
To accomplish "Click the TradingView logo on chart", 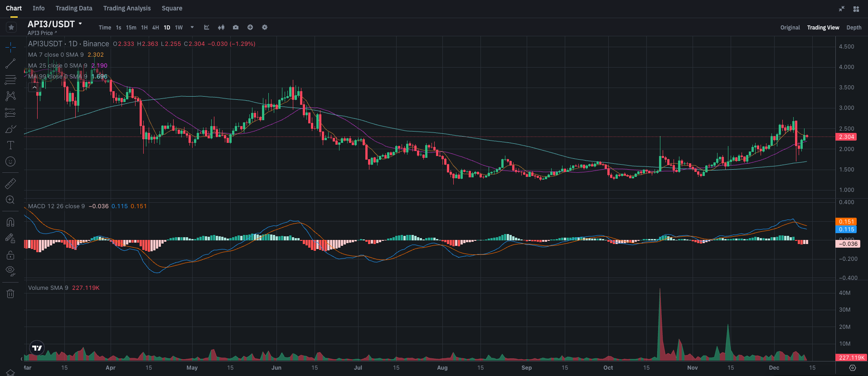I will click(x=37, y=348).
